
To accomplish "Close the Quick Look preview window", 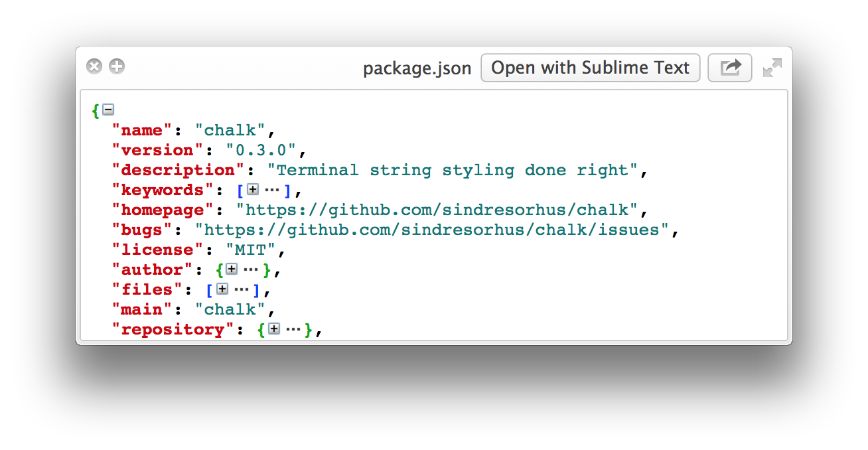I will [94, 66].
